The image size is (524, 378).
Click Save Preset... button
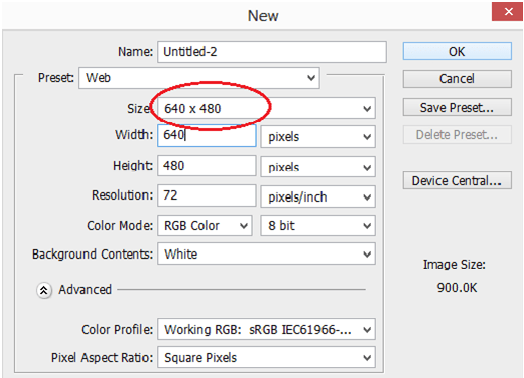(x=457, y=107)
